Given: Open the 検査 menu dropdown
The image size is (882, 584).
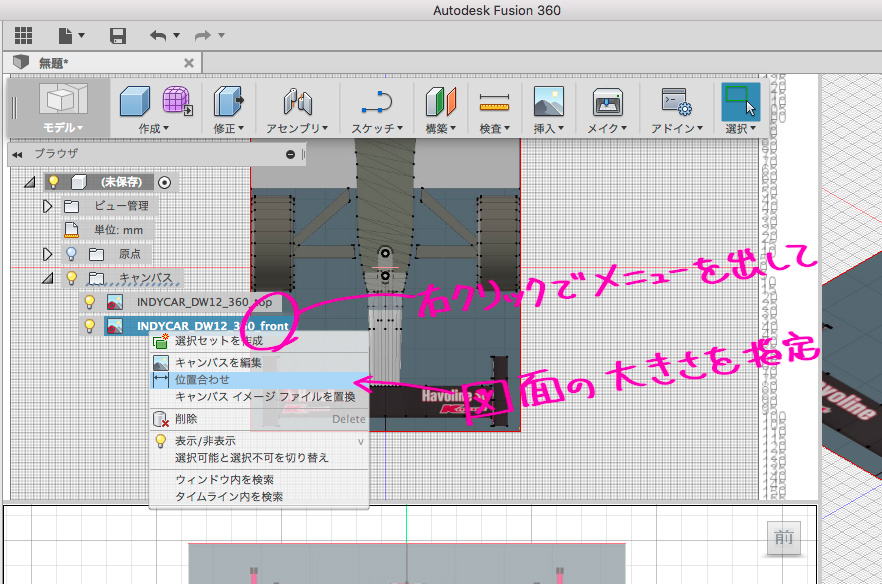Looking at the screenshot, I should [494, 129].
